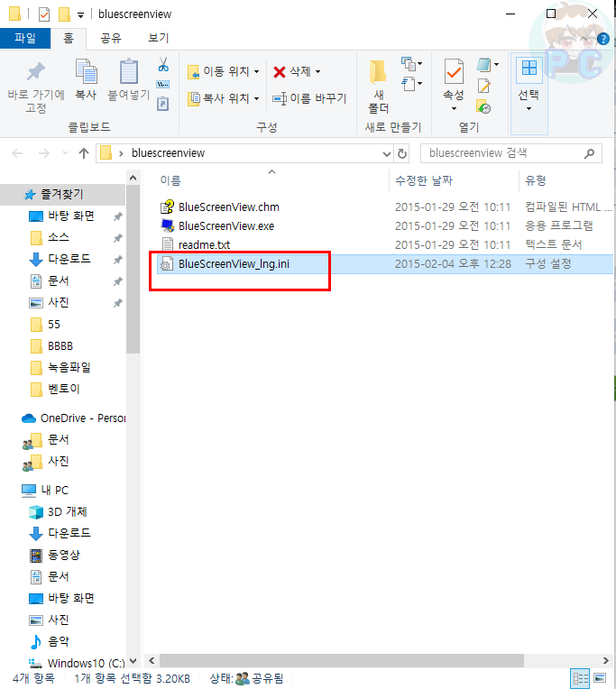The height and width of the screenshot is (689, 616).
Task: Open the File (파일) tab
Action: (25, 38)
